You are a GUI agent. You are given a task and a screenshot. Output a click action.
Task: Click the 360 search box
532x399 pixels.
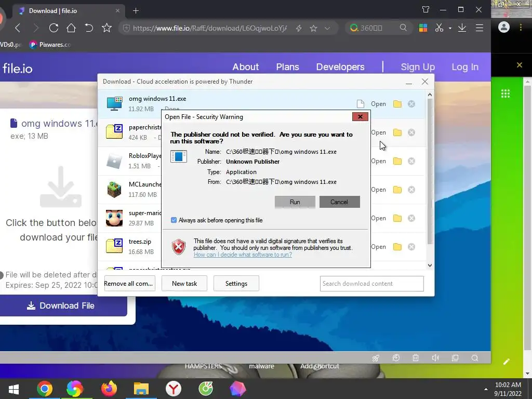tap(378, 28)
